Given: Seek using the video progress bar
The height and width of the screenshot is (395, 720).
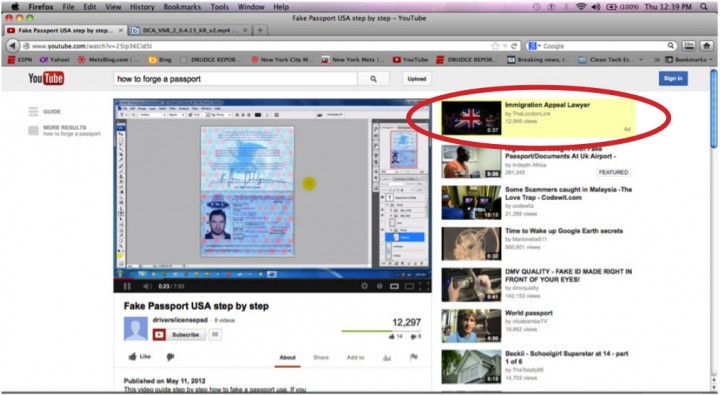Looking at the screenshot, I should tap(272, 278).
